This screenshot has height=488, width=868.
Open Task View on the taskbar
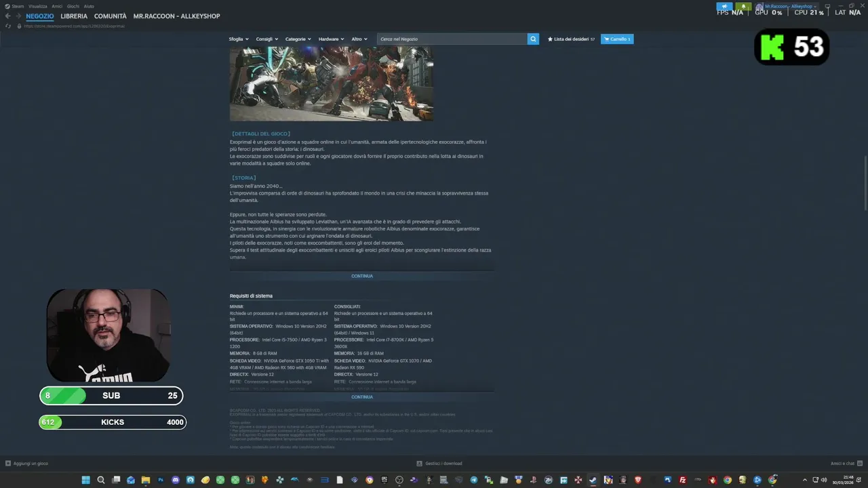tap(115, 480)
